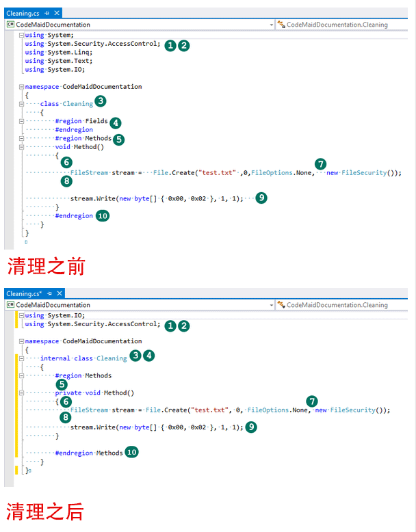Screen dimensions: 416x532
Task: Close the Cleaning.cs* tab
Action: pos(60,293)
